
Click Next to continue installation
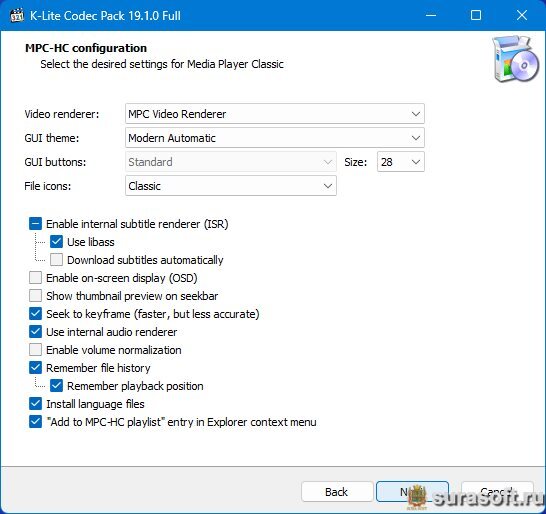[x=412, y=492]
